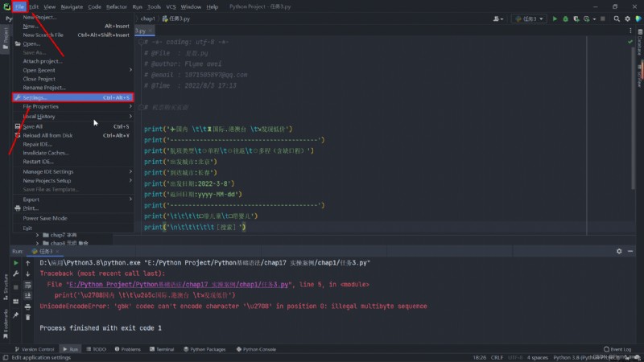The height and width of the screenshot is (362, 644).
Task: Expand the chap7 folder in project tree
Action: pos(37,235)
